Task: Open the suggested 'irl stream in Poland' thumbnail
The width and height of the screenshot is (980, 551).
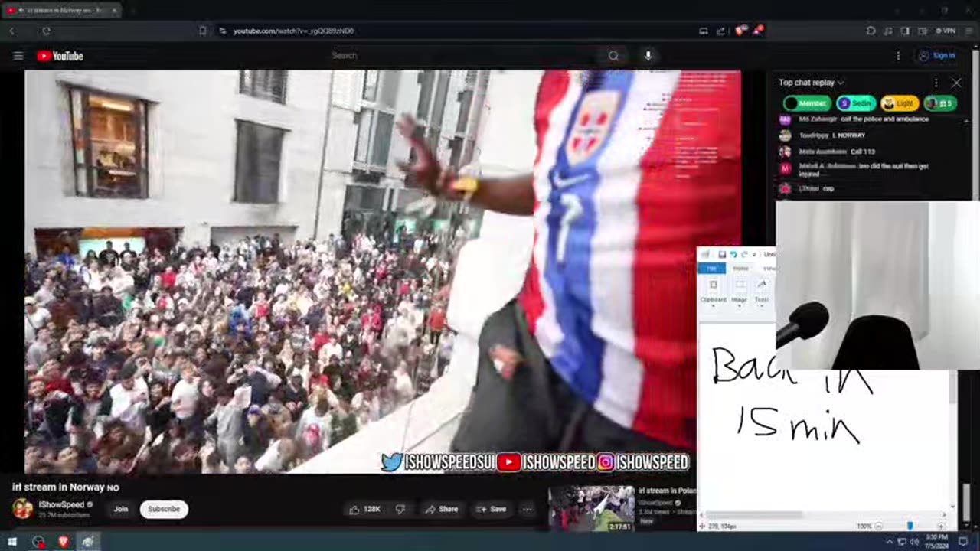Action: (591, 509)
